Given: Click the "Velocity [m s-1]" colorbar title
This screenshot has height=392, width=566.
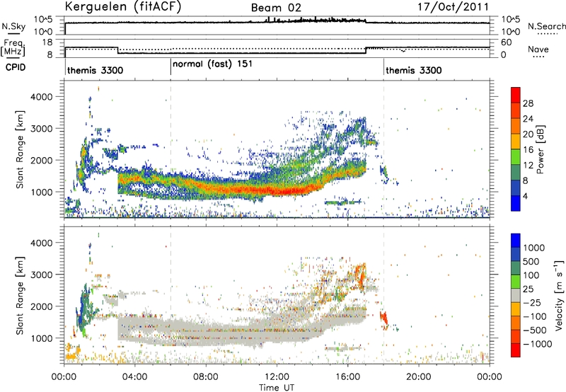Looking at the screenshot, I should pos(560,296).
